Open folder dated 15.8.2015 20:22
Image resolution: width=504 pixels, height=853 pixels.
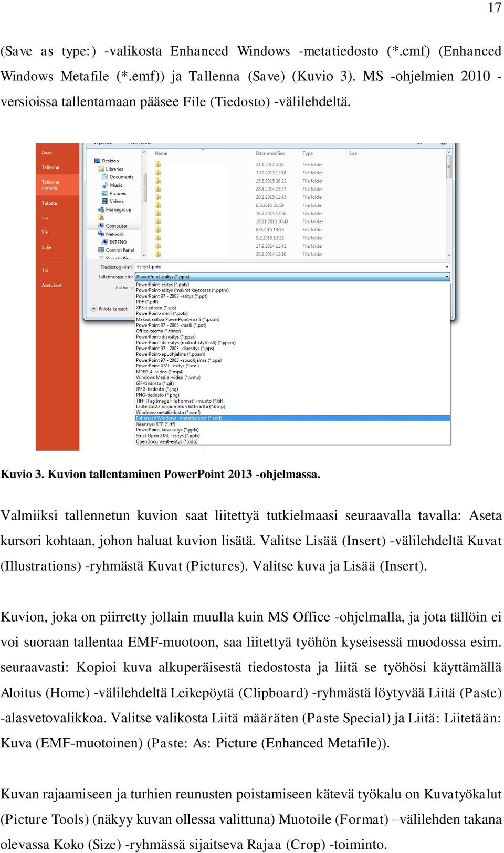(x=239, y=181)
